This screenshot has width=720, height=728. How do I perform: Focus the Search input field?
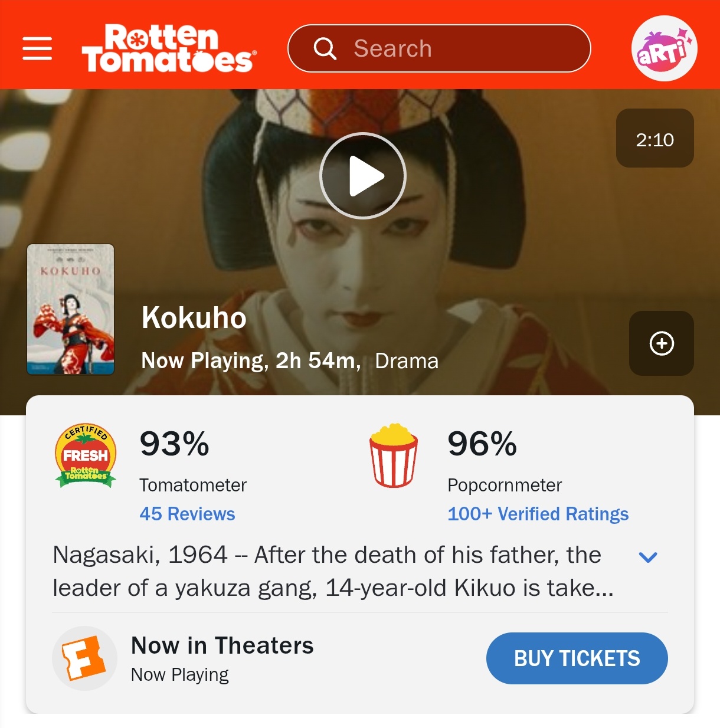[439, 48]
